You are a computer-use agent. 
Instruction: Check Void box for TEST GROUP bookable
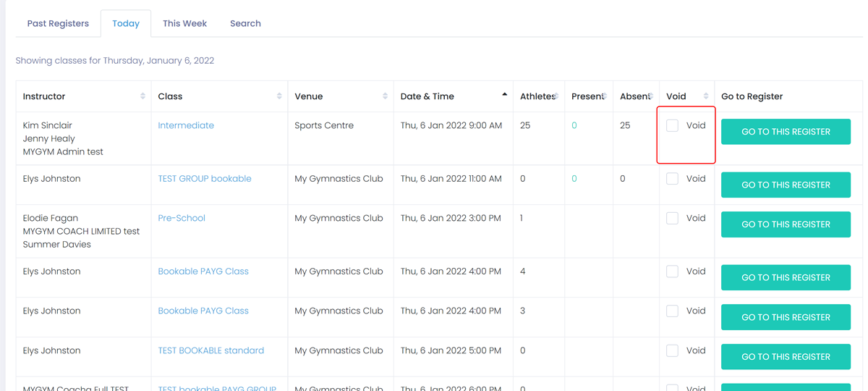click(x=672, y=179)
